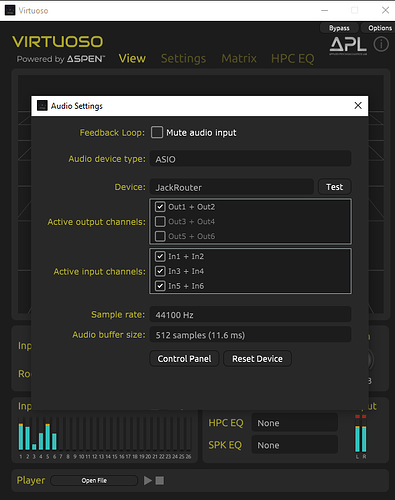Open the ASIO Control Panel
The width and height of the screenshot is (395, 500).
(184, 359)
